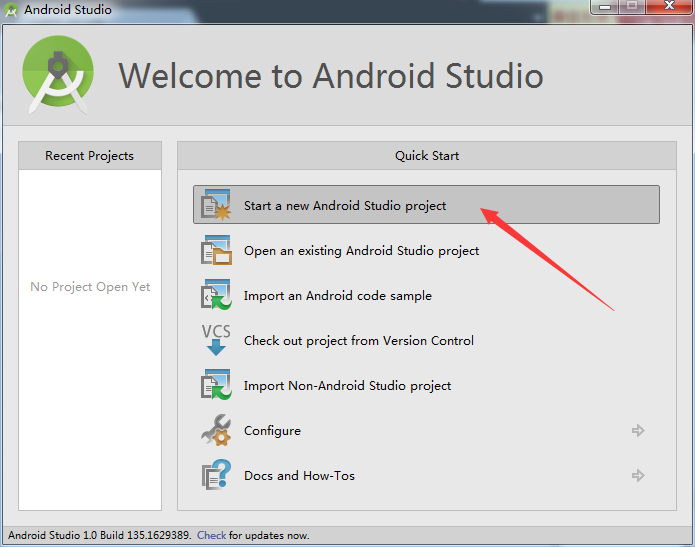Click the import code sample icon
The width and height of the screenshot is (695, 547).
(x=216, y=295)
